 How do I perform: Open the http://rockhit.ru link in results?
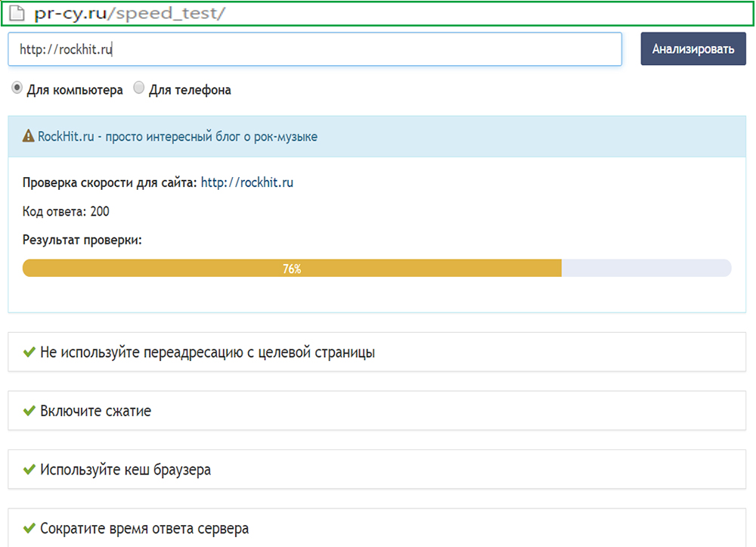coord(248,182)
